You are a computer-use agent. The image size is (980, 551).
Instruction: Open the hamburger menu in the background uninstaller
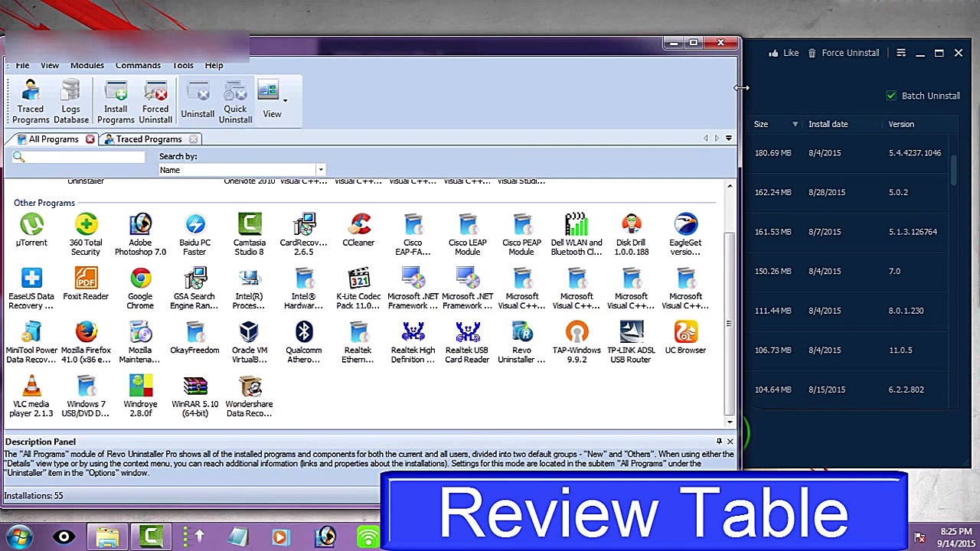click(x=901, y=53)
